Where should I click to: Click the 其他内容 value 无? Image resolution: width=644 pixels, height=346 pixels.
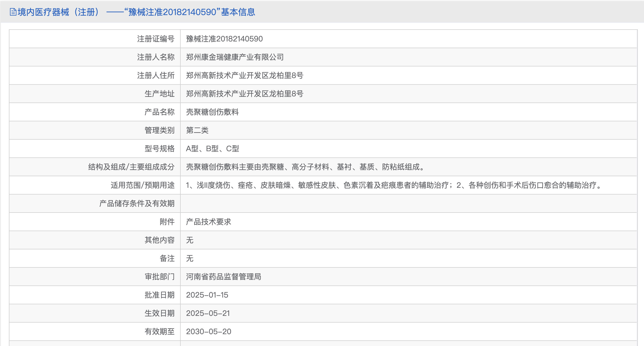190,240
